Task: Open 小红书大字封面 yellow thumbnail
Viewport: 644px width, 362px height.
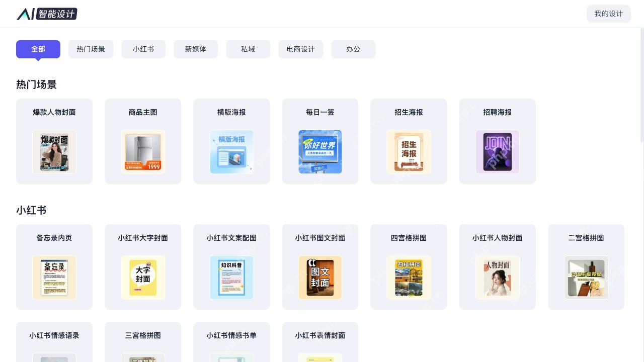Action: pos(143,278)
